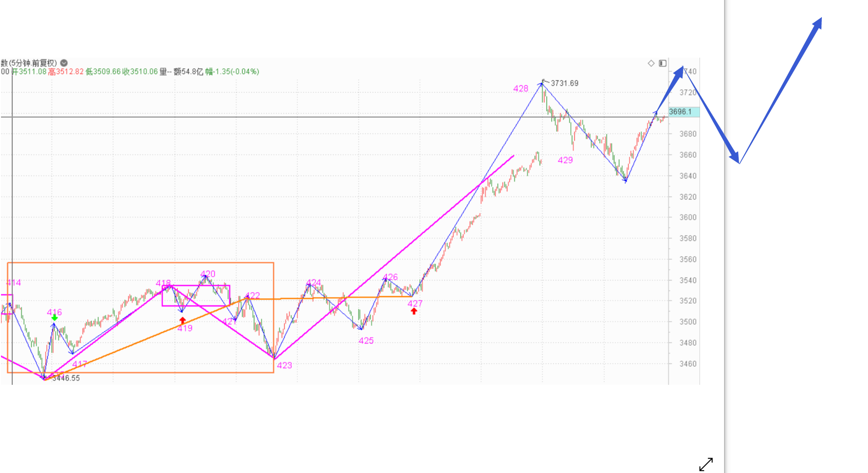Viewport: 868px width, 473px height.
Task: Click the red up arrow near 419
Action: point(183,320)
